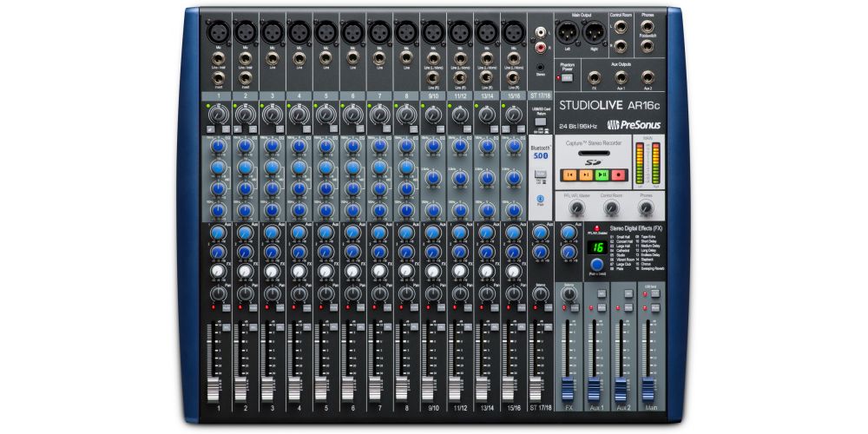Mute the Aux 2 strip
The image size is (868, 434).
pyautogui.click(x=628, y=307)
